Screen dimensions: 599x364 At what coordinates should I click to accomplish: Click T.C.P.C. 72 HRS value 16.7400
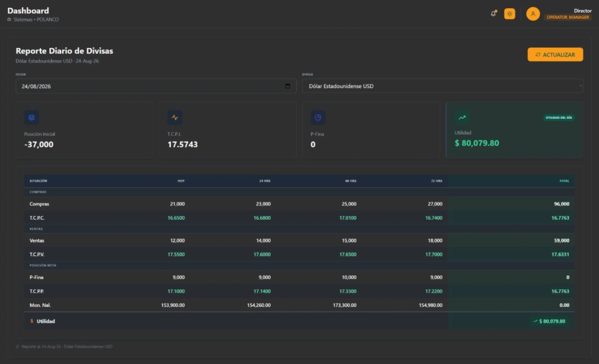pyautogui.click(x=434, y=218)
